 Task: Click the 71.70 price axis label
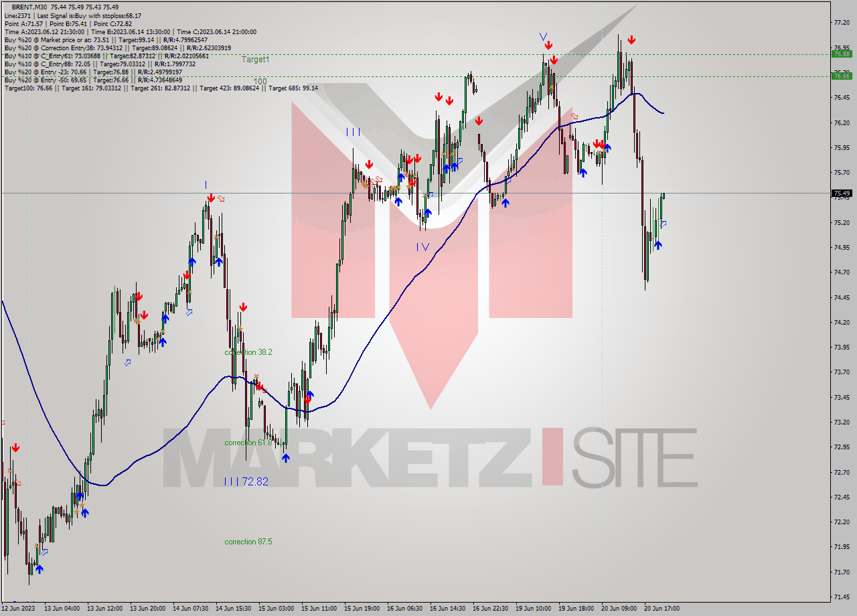tap(842, 572)
